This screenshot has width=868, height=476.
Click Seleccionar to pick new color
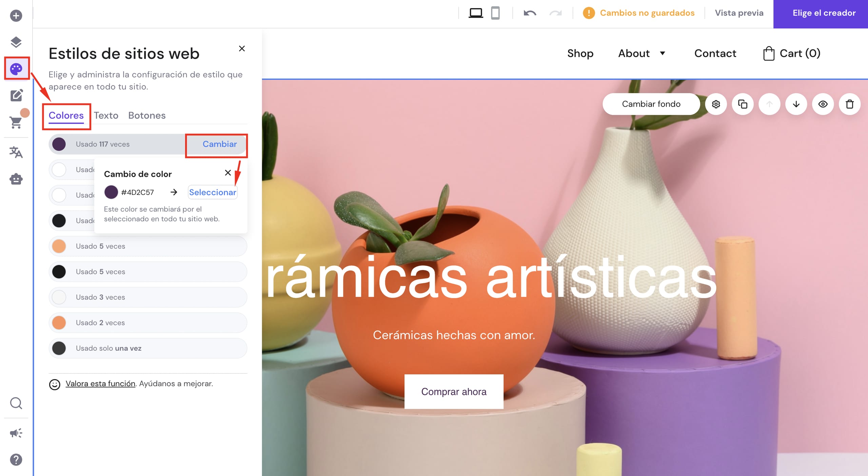pyautogui.click(x=212, y=192)
